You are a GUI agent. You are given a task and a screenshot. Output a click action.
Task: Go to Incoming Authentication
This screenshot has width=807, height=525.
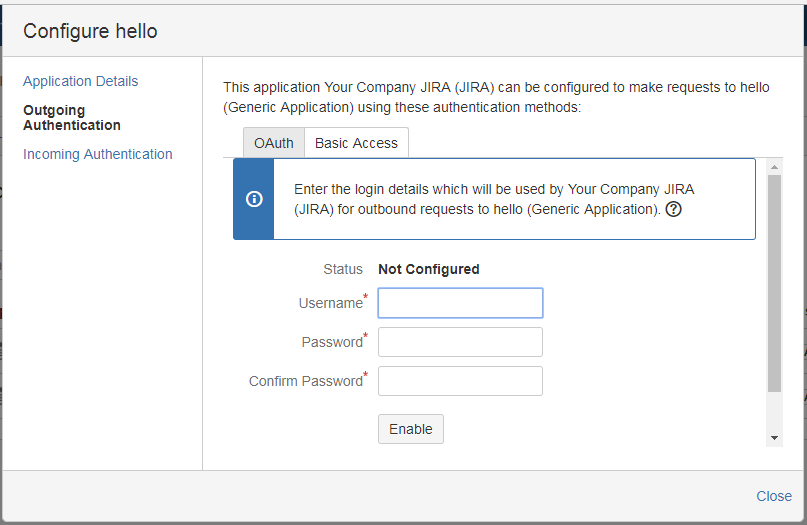pos(97,154)
